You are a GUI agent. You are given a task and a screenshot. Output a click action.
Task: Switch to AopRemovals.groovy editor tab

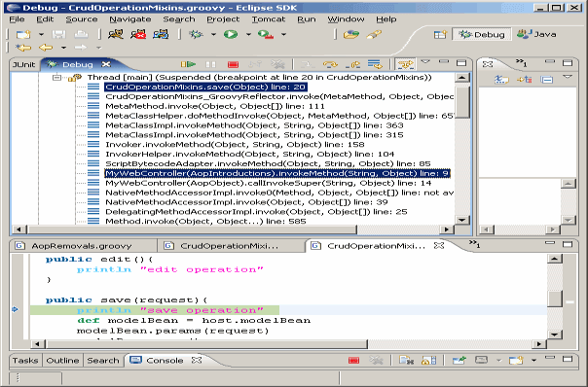[x=82, y=246]
